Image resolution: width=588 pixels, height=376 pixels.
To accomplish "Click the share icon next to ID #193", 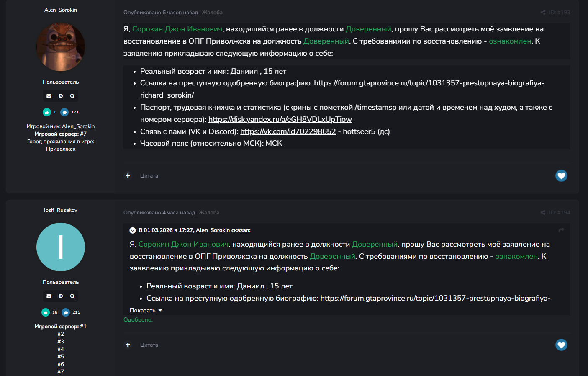I will pos(543,13).
